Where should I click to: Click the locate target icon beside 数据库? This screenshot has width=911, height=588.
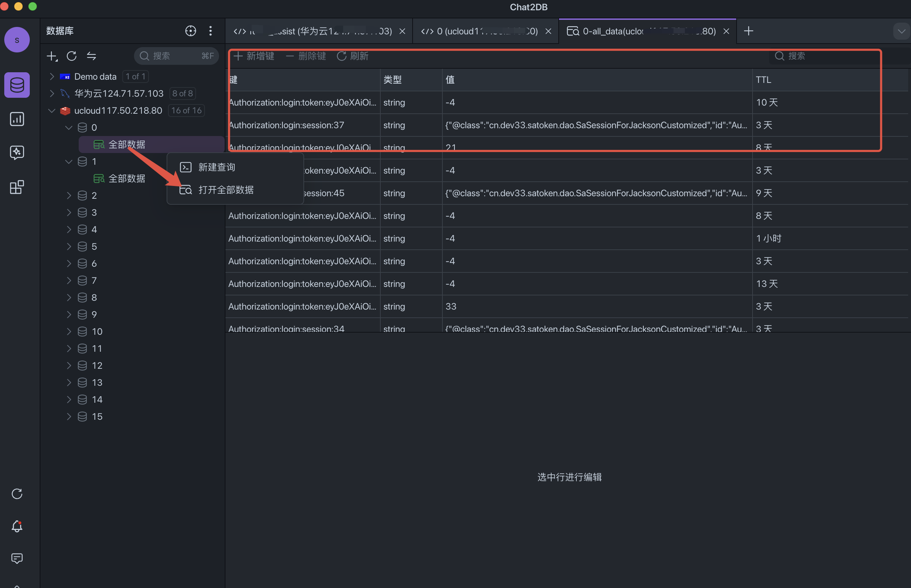click(x=190, y=31)
